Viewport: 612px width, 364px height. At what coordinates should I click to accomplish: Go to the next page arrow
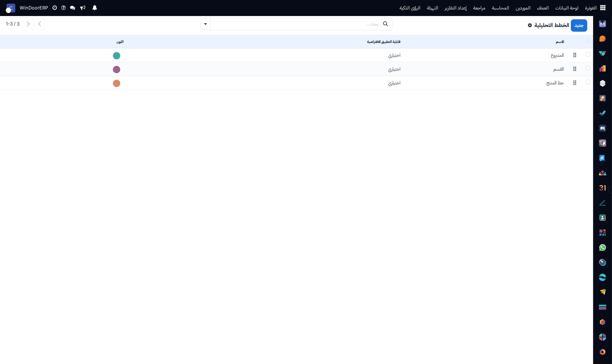pos(28,24)
